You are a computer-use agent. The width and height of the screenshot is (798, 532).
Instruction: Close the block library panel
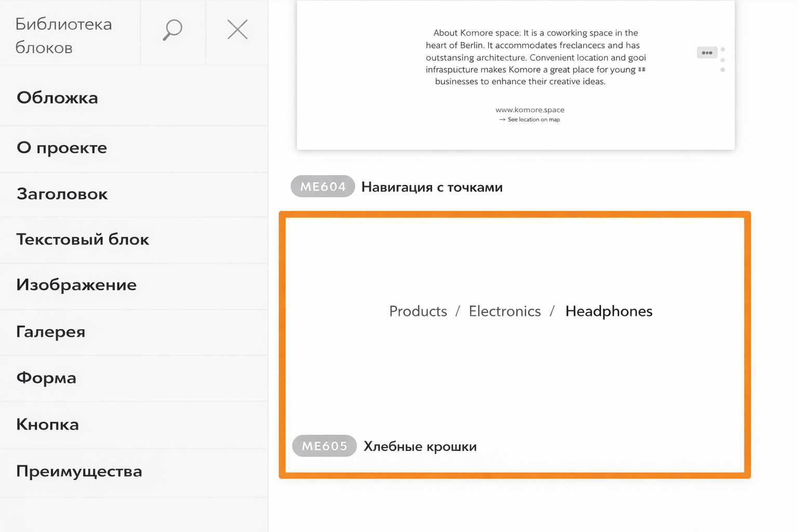coord(237,30)
